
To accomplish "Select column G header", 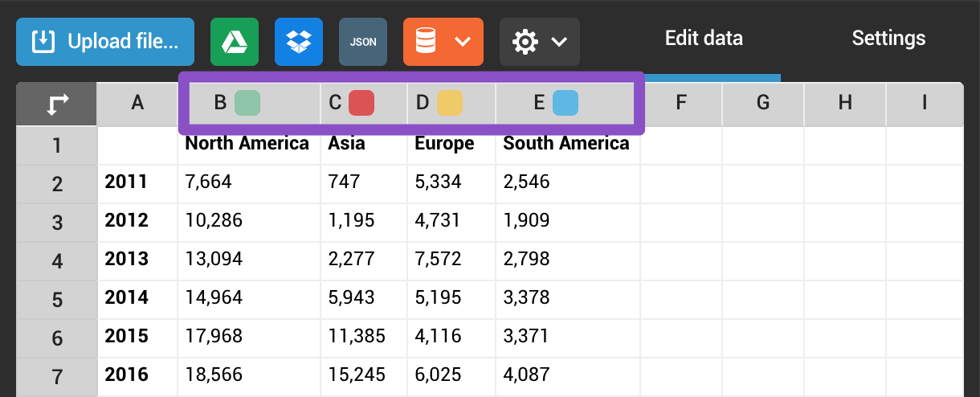I will (x=763, y=104).
